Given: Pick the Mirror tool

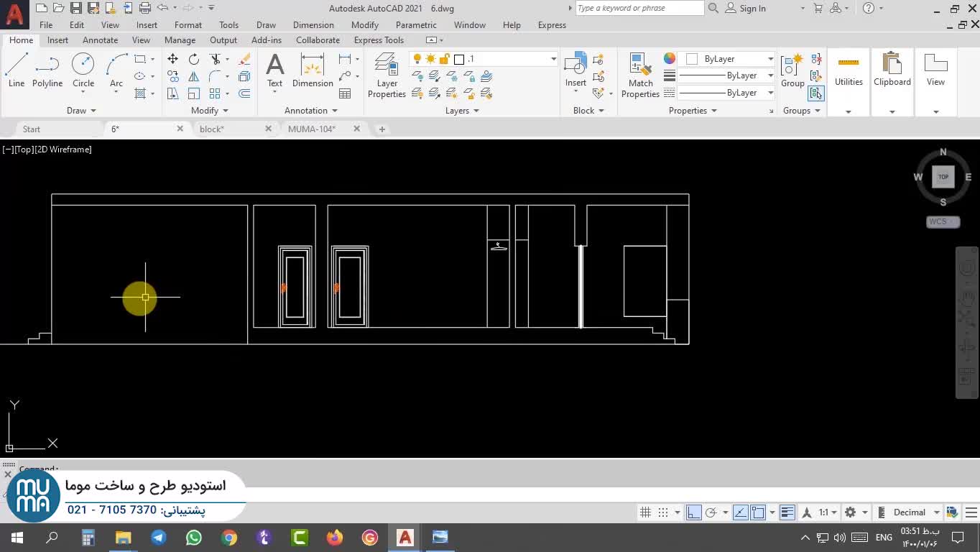Looking at the screenshot, I should 194,77.
